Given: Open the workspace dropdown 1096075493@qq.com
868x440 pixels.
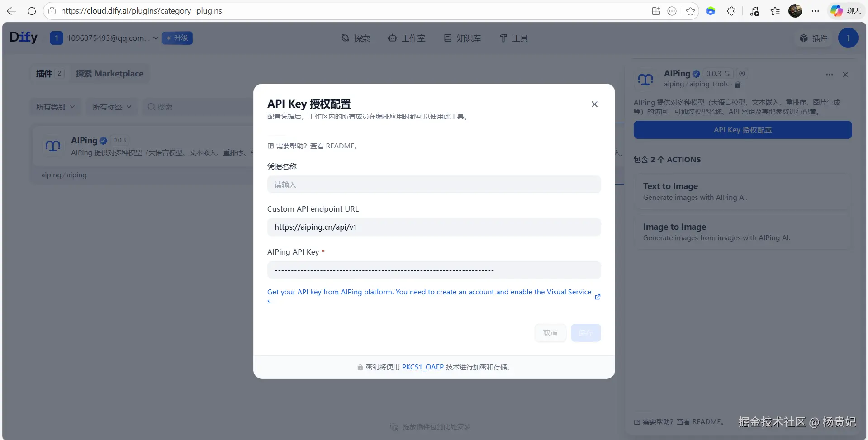Looking at the screenshot, I should [x=104, y=38].
